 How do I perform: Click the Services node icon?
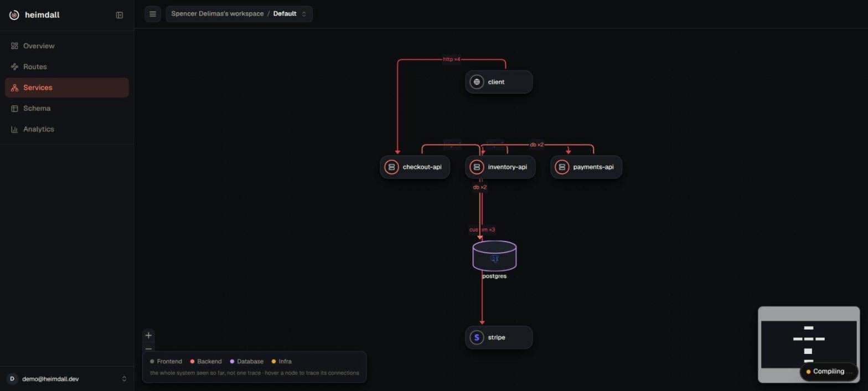pyautogui.click(x=14, y=88)
